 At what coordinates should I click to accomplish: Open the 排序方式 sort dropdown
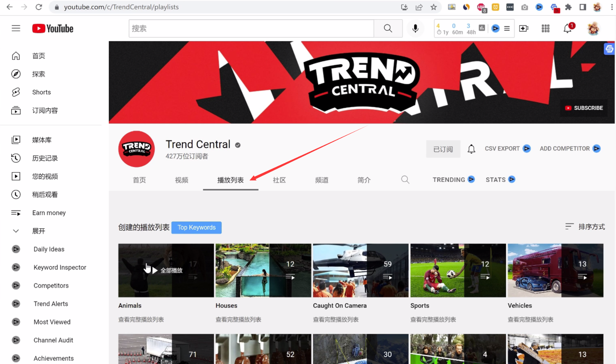tap(585, 227)
